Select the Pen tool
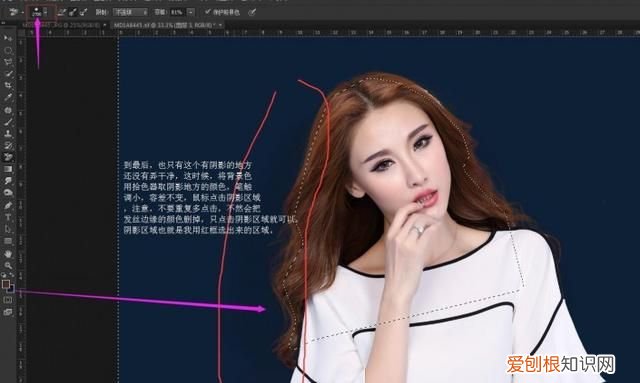 click(8, 205)
